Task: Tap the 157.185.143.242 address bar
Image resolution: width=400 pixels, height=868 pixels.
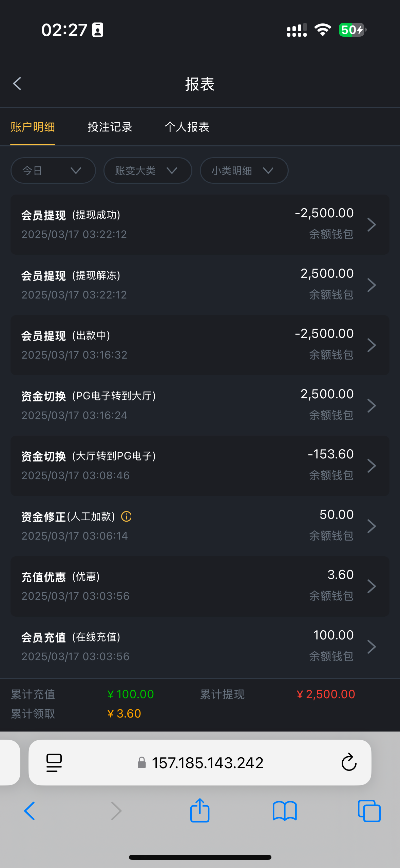Action: click(207, 763)
